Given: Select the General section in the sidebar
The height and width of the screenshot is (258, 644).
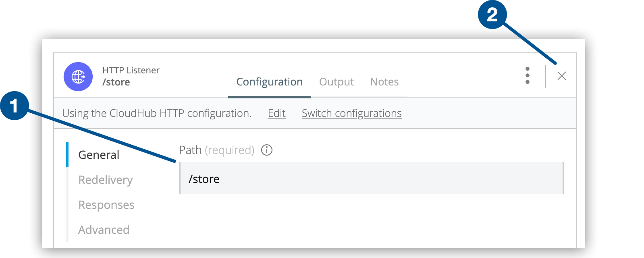Looking at the screenshot, I should [x=99, y=155].
